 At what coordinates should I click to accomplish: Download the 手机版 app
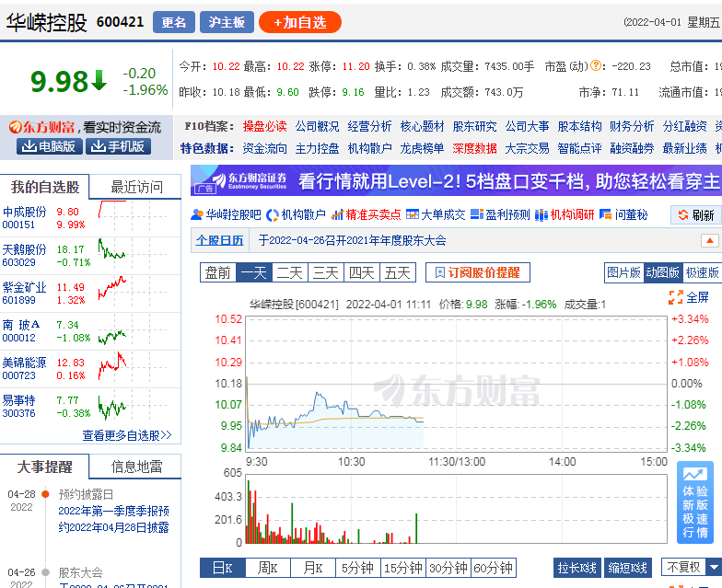(x=118, y=146)
